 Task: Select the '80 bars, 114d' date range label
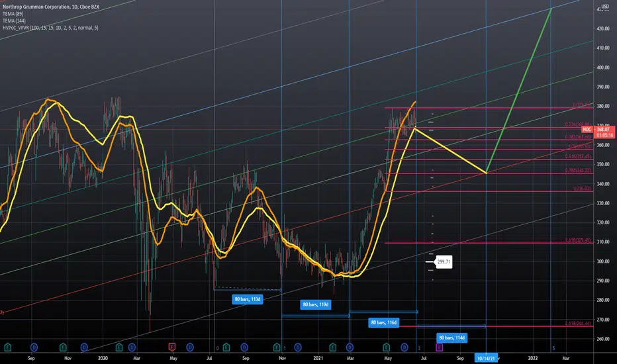coord(451,338)
